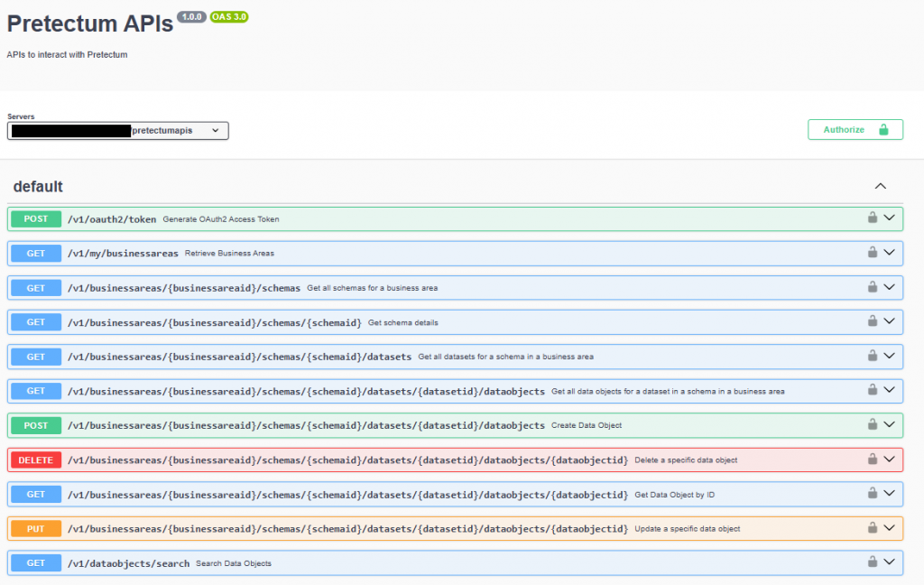
Task: Click the lock on Get Data Object by ID row
Action: coord(873,493)
